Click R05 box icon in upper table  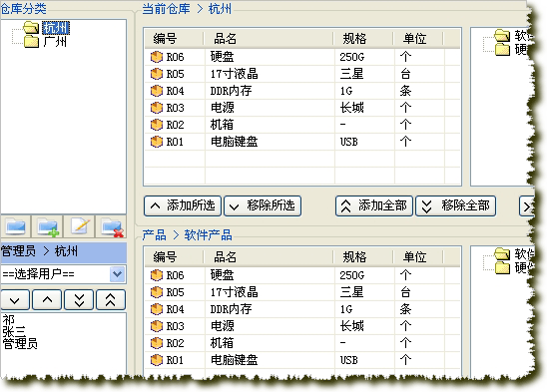pyautogui.click(x=157, y=74)
